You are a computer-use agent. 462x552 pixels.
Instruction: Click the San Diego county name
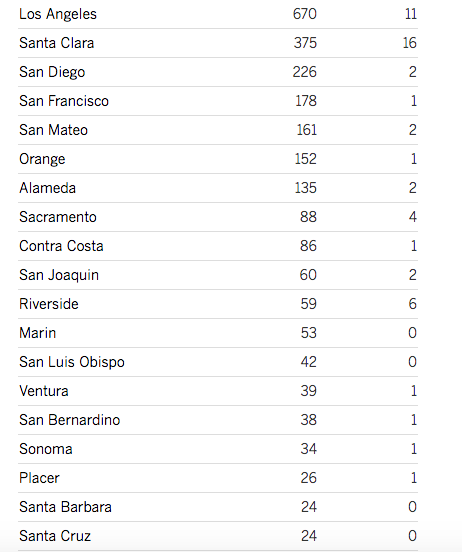pos(52,72)
